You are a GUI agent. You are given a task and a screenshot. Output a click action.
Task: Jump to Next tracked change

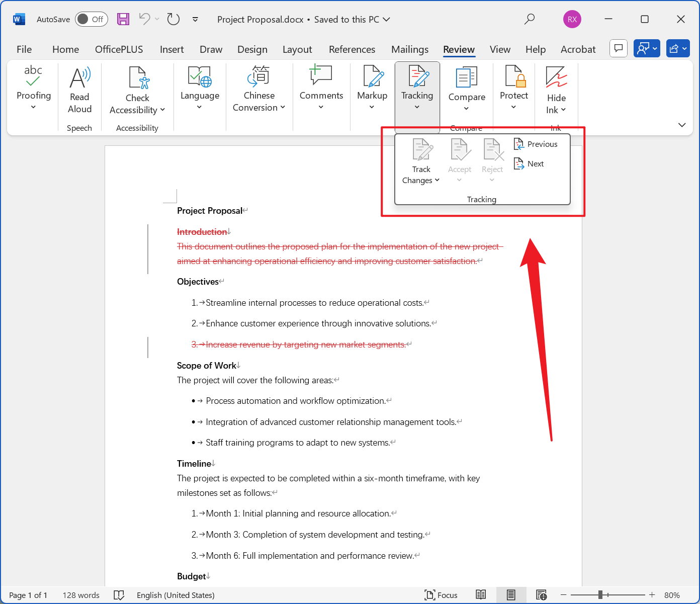pyautogui.click(x=528, y=163)
